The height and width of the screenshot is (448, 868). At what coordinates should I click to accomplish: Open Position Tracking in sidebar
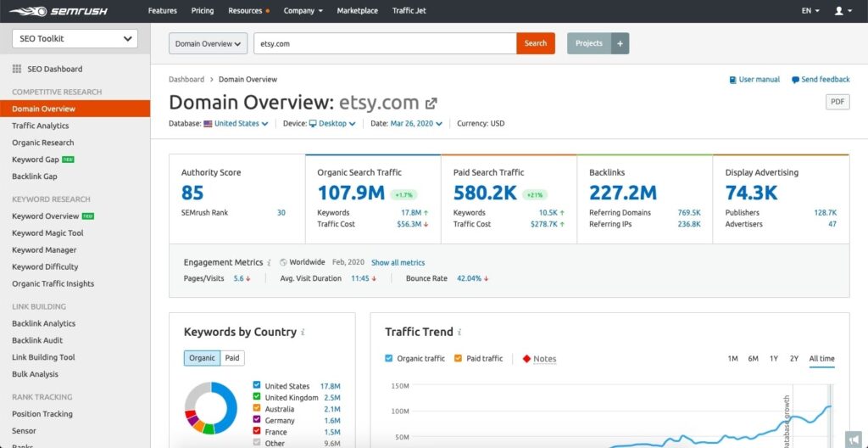(42, 413)
